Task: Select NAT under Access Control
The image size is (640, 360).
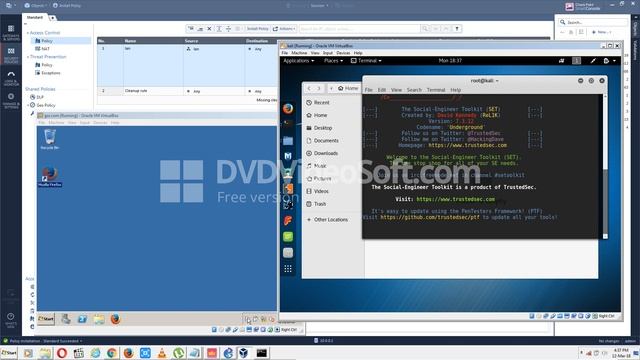Action: coord(42,49)
